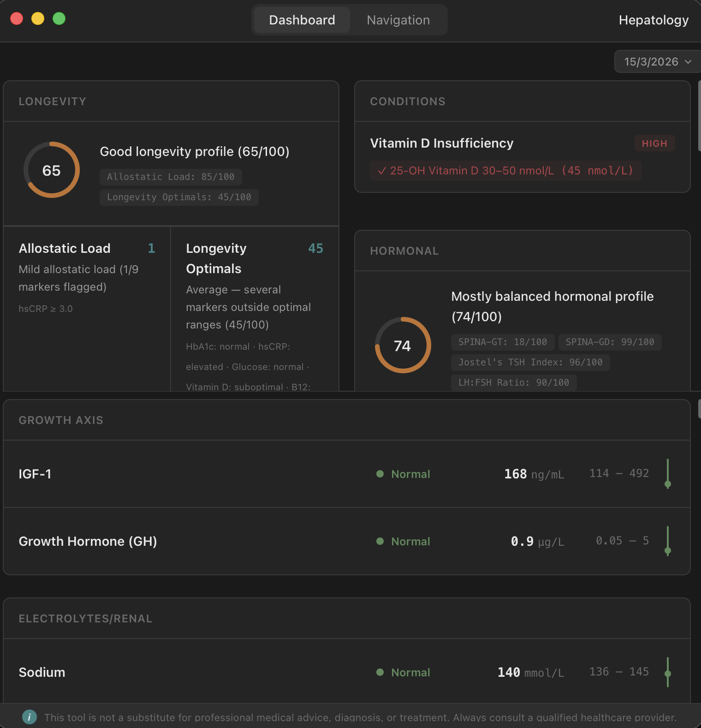Click the Allostatic Load: 85/100 tag
This screenshot has height=728, width=701.
pos(171,177)
